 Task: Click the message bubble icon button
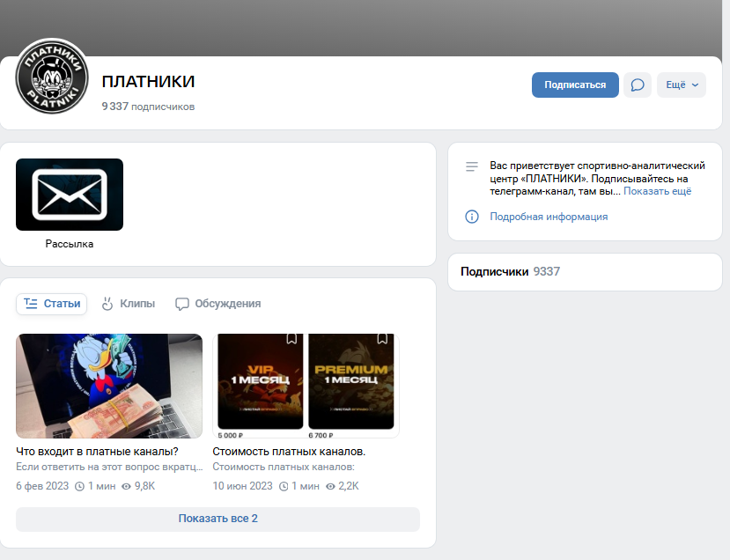[x=638, y=85]
